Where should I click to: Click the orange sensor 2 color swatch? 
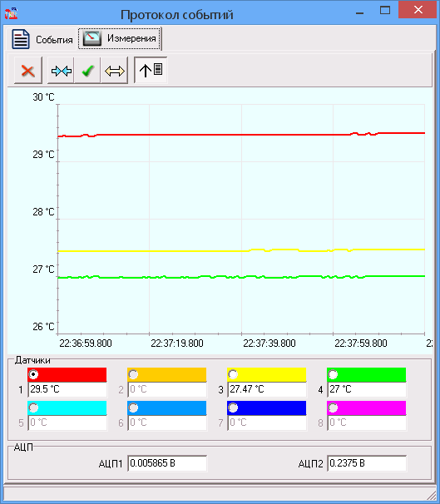click(167, 375)
